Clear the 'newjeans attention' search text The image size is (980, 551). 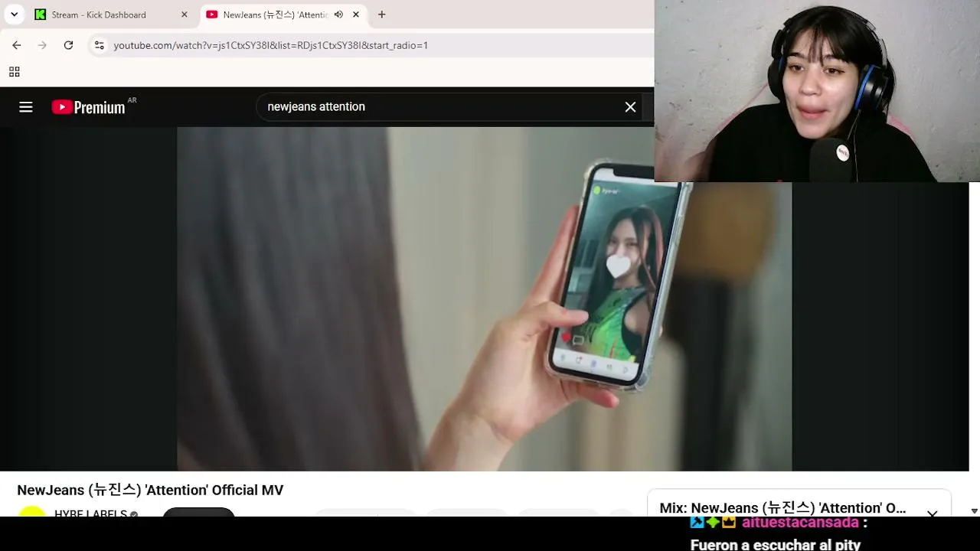630,107
